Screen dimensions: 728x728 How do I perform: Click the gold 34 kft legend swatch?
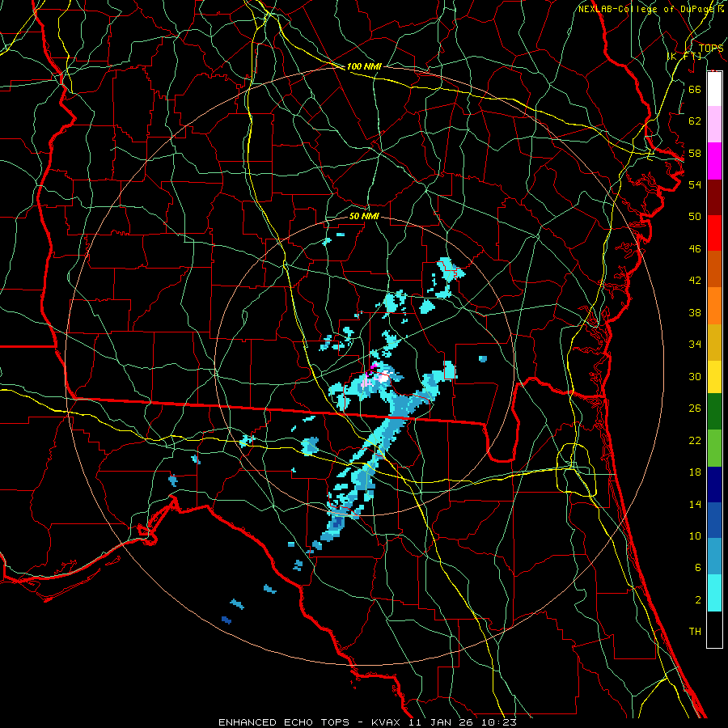coord(714,342)
